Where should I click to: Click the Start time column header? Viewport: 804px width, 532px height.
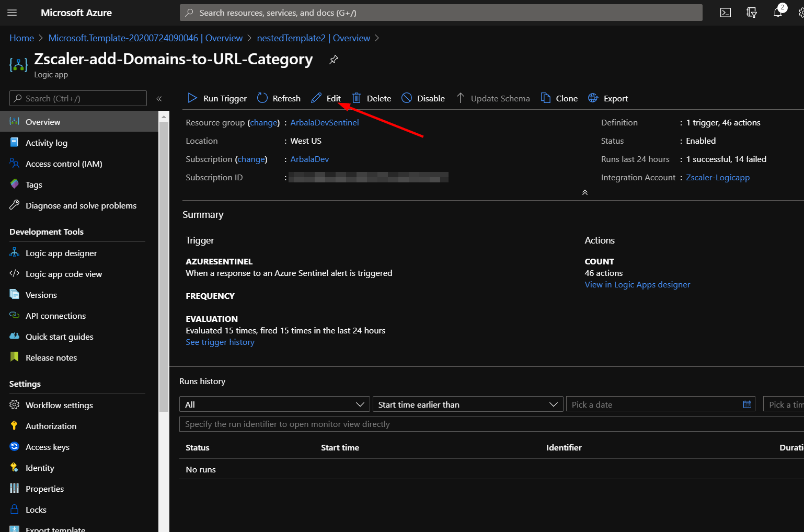(340, 447)
